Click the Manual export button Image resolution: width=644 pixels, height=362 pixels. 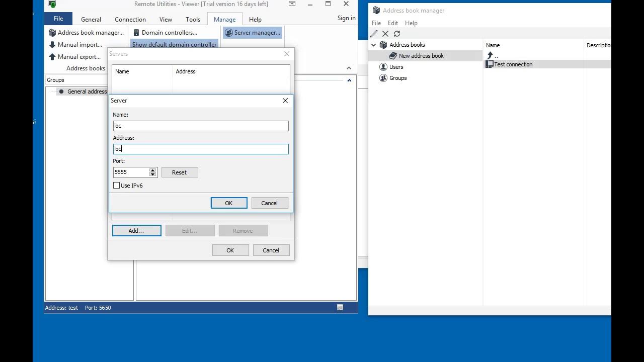[x=74, y=57]
